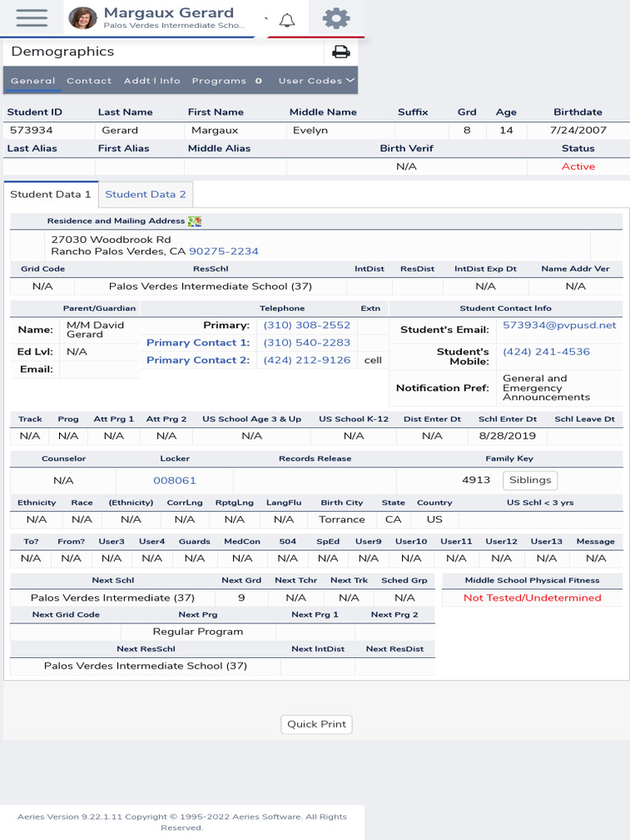Open the zip code 90275-2234 link
This screenshot has height=840, width=630.
click(223, 251)
